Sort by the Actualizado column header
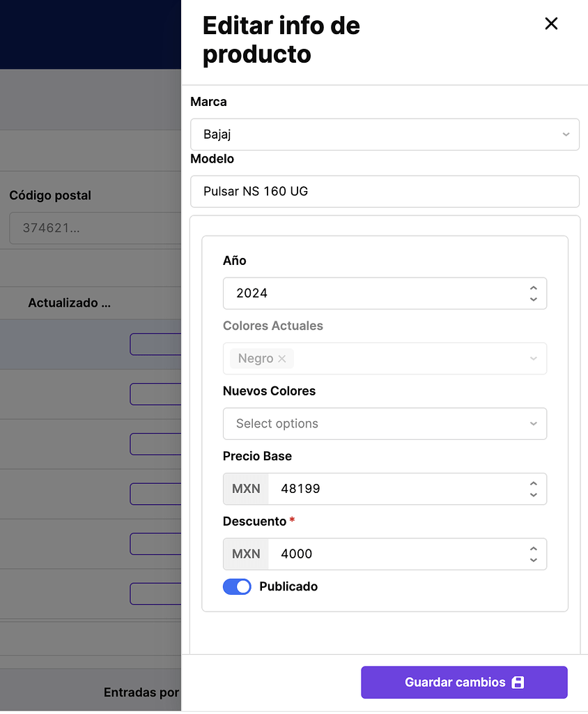588x714 pixels. tap(69, 303)
